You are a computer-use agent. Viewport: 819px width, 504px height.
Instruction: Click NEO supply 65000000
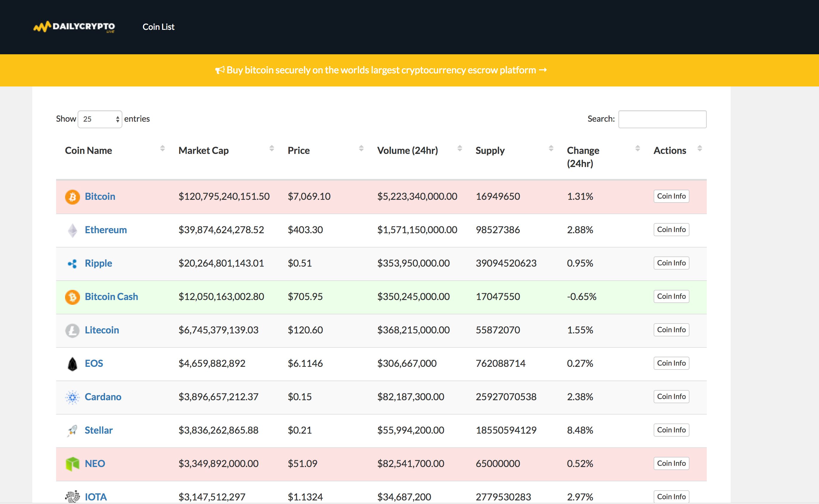[498, 463]
